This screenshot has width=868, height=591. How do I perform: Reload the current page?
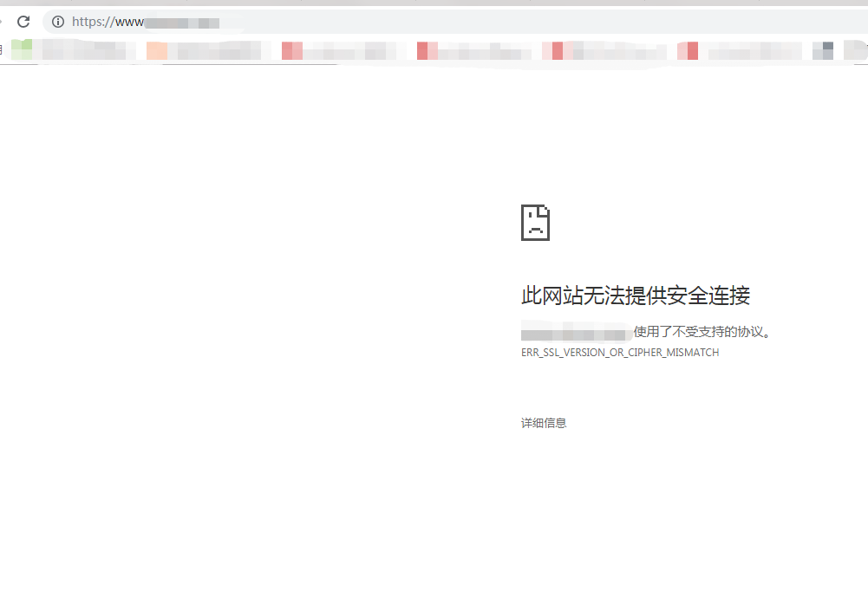coord(23,22)
